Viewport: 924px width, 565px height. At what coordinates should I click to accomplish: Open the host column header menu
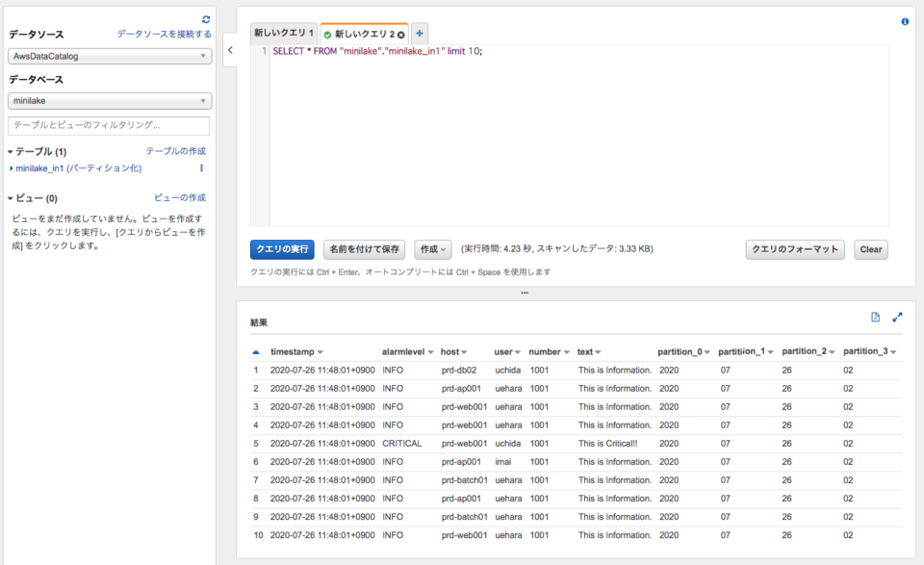point(464,352)
